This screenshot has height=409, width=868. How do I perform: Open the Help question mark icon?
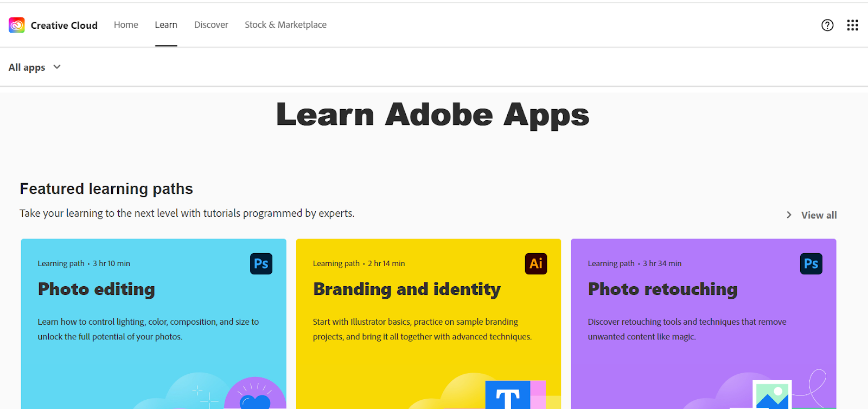coord(827,25)
